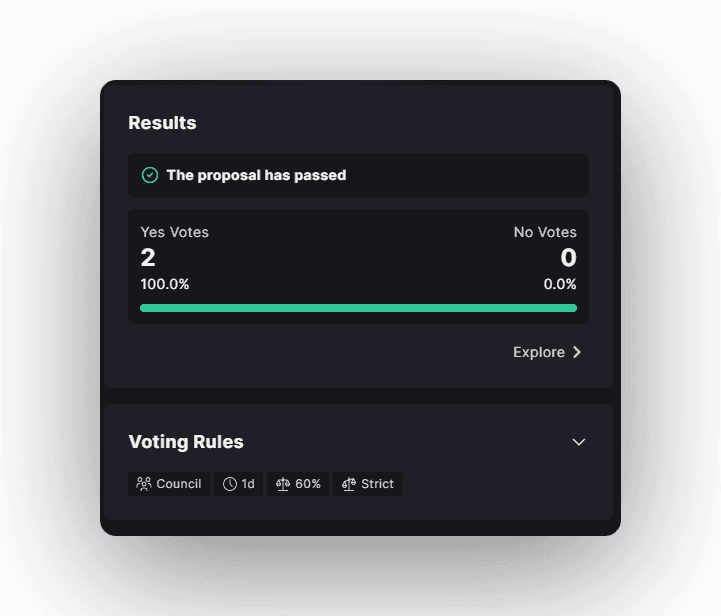721x616 pixels.
Task: Click the Voting Rules title
Action: (x=186, y=442)
